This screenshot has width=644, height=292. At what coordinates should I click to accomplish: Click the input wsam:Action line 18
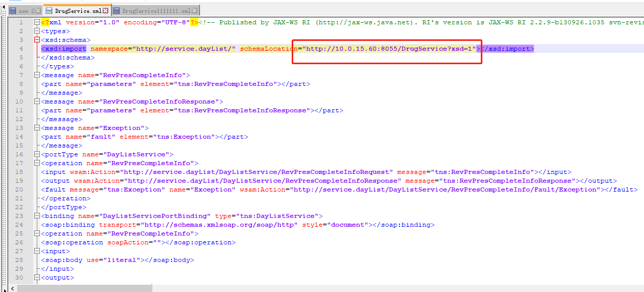(x=306, y=172)
